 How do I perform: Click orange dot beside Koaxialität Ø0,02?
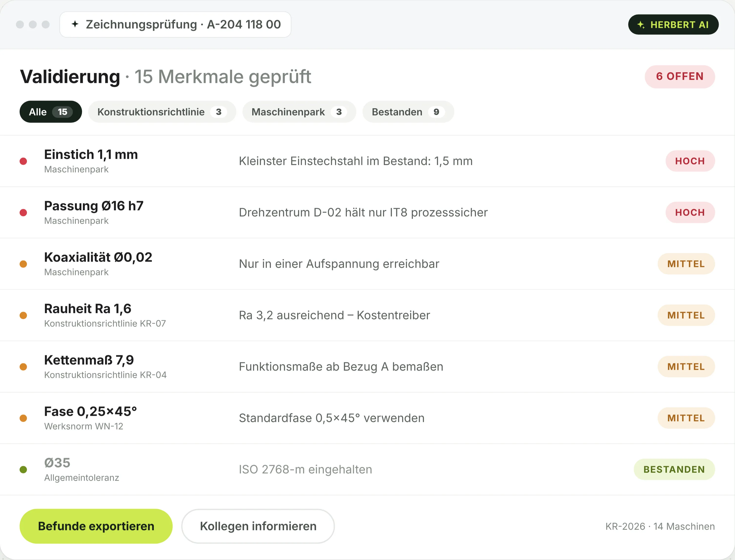coord(23,264)
